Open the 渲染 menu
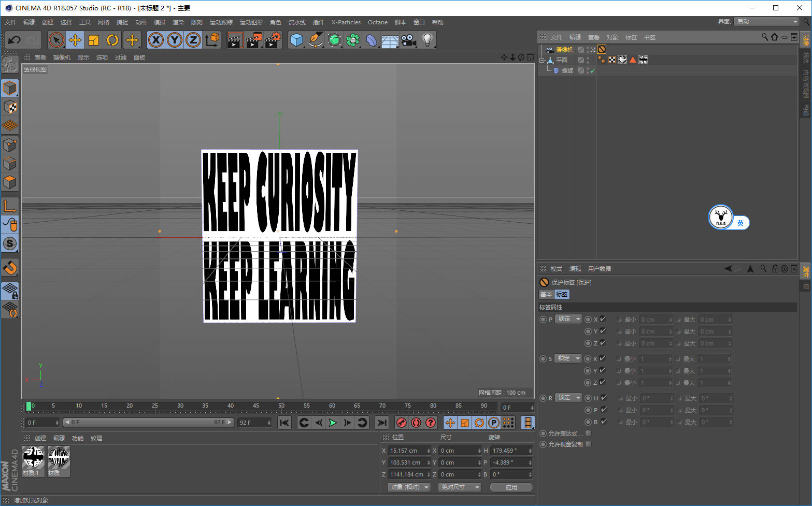 coord(178,22)
